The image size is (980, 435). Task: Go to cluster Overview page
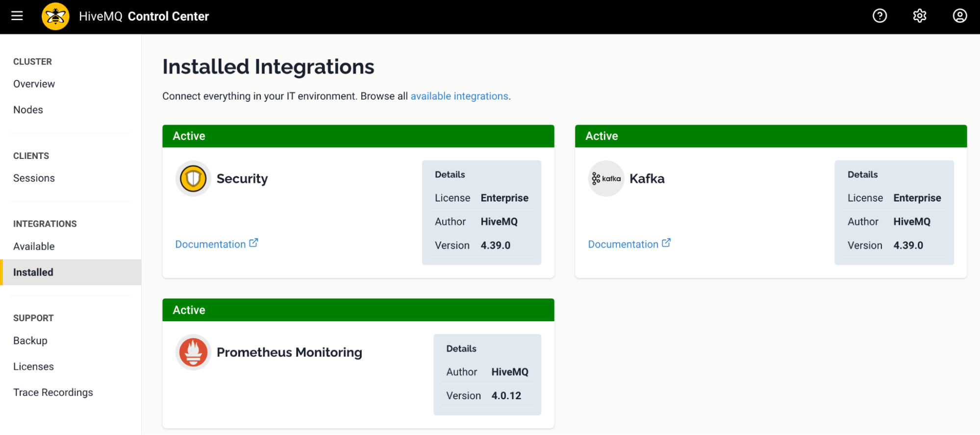34,84
